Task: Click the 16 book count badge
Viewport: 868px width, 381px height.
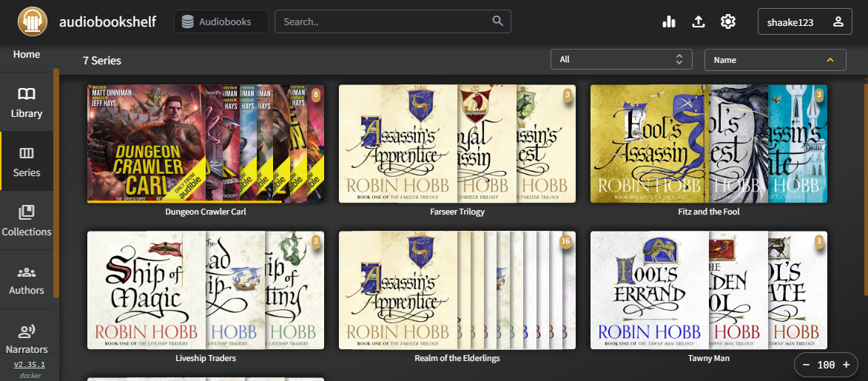Action: pos(566,241)
